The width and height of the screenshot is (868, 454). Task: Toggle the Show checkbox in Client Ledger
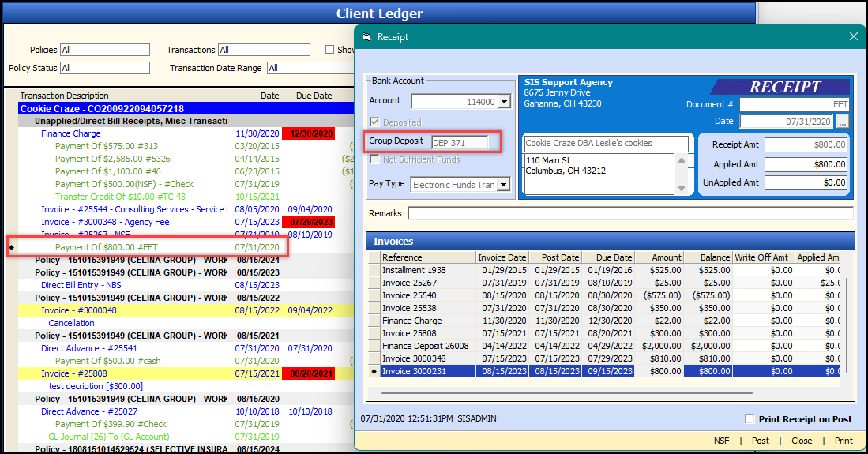click(330, 49)
